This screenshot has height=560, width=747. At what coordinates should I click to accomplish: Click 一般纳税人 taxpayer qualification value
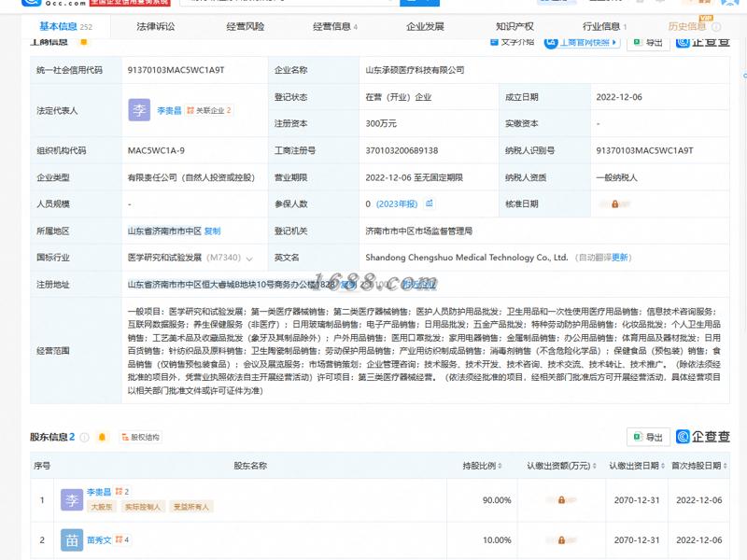click(616, 177)
